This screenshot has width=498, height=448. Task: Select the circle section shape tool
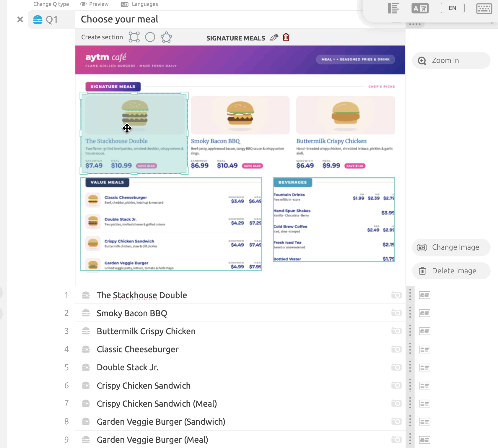[x=150, y=37]
